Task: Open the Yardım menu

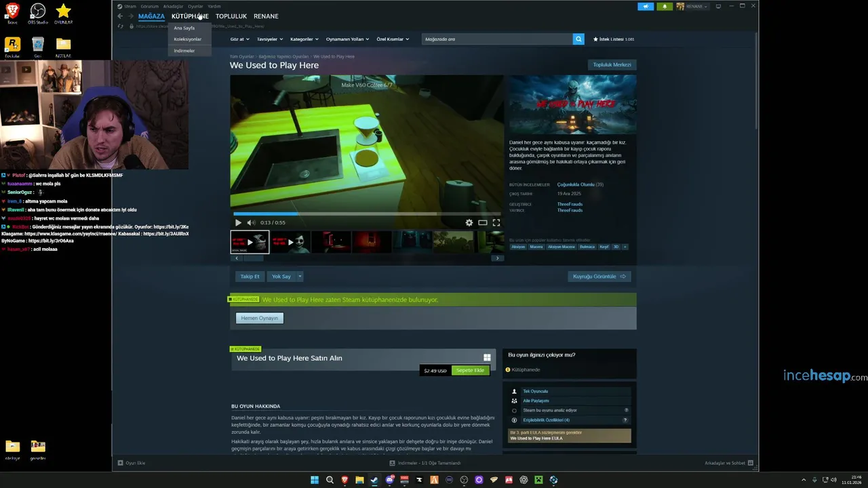Action: (214, 6)
